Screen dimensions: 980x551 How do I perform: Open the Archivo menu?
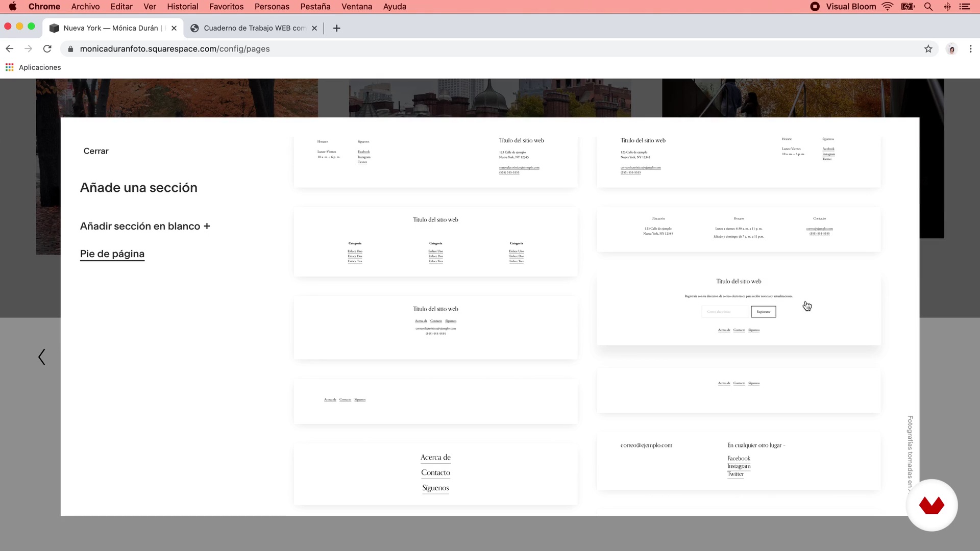[x=85, y=7]
